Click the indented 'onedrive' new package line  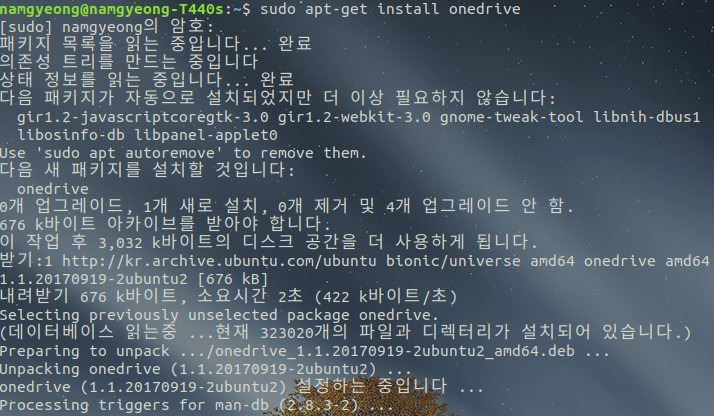(53, 189)
